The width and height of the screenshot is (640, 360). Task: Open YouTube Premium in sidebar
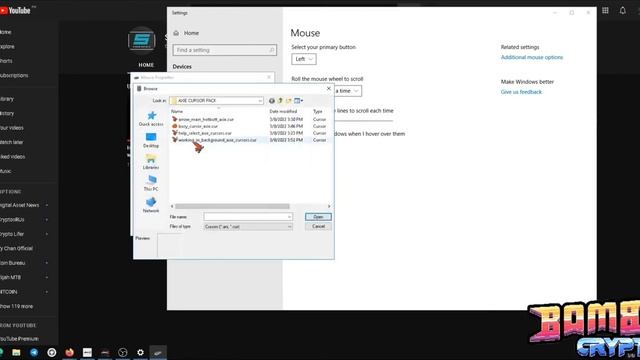click(x=20, y=339)
